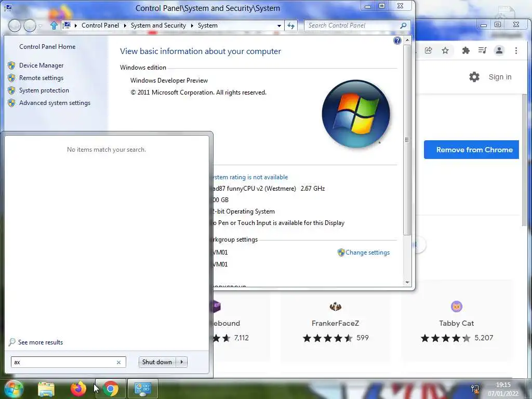532x399 pixels.
Task: Open Chrome Web Store settings gear
Action: pyautogui.click(x=474, y=77)
